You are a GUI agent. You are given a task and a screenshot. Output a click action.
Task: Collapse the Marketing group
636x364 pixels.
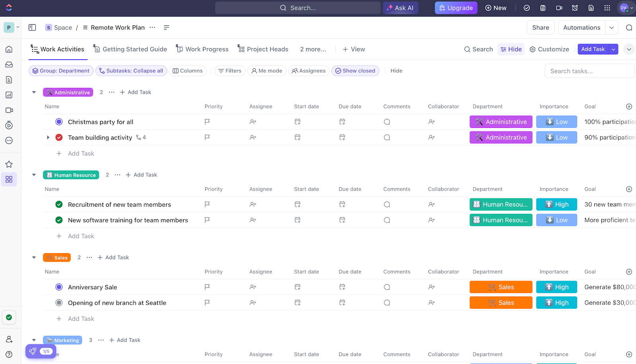point(34,340)
